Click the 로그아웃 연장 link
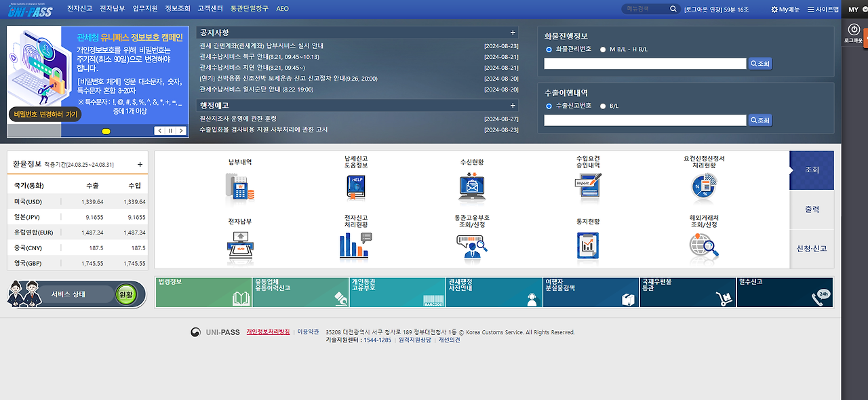Image resolution: width=868 pixels, height=400 pixels. tap(703, 9)
